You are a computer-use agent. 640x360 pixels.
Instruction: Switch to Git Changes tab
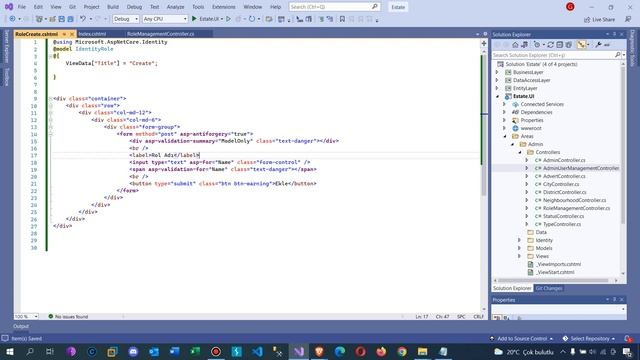[x=549, y=288]
